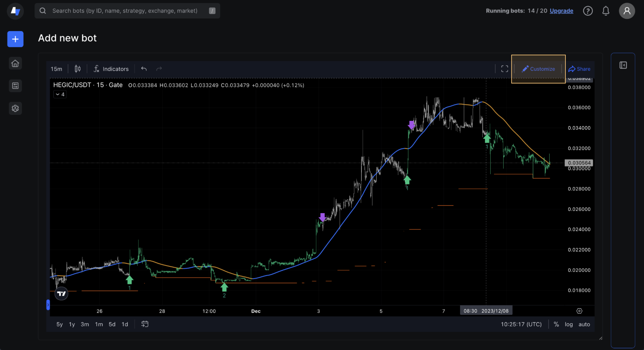Click the bot search input field
The image size is (644, 350).
click(x=125, y=11)
